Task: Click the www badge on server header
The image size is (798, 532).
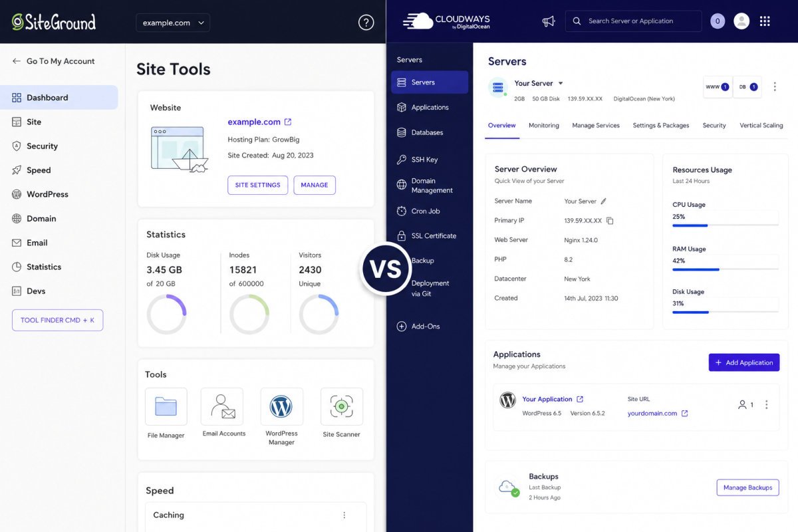Action: pyautogui.click(x=718, y=87)
